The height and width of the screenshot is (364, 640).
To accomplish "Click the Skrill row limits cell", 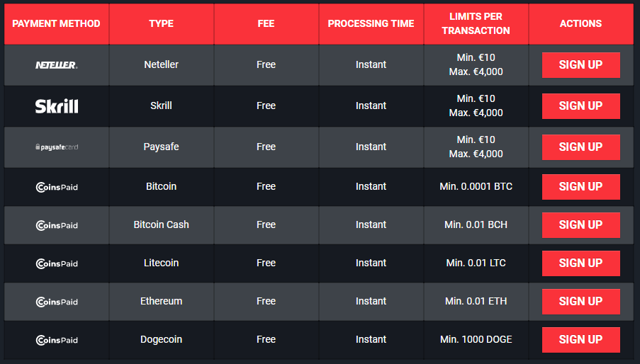I will coord(476,106).
